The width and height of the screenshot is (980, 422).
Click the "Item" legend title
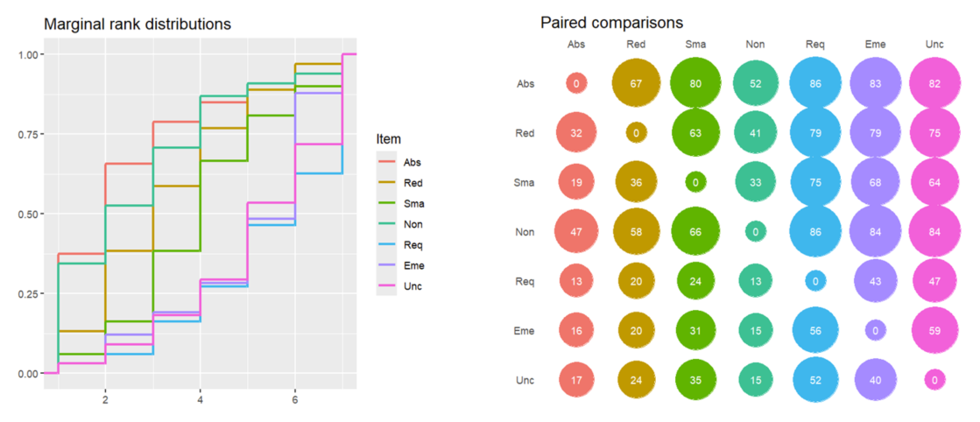point(388,139)
